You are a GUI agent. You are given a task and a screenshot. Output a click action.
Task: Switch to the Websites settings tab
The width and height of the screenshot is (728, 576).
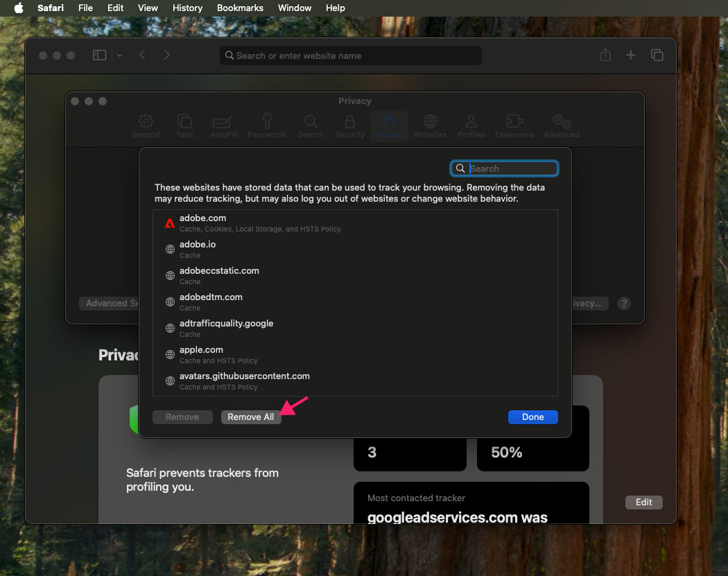pos(430,126)
